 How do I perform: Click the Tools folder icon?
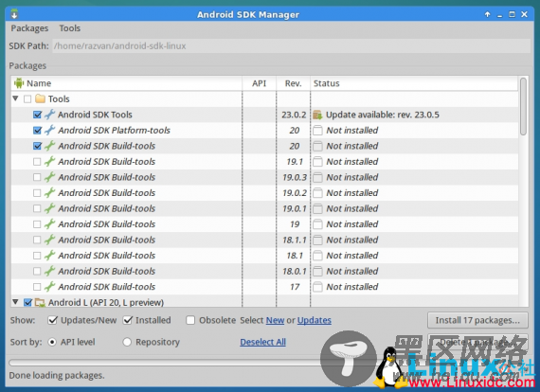click(x=41, y=98)
